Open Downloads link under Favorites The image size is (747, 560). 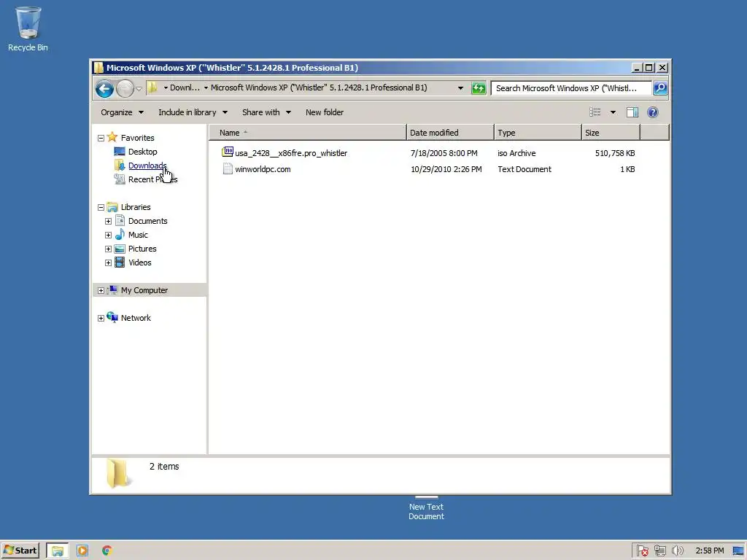[x=147, y=166]
